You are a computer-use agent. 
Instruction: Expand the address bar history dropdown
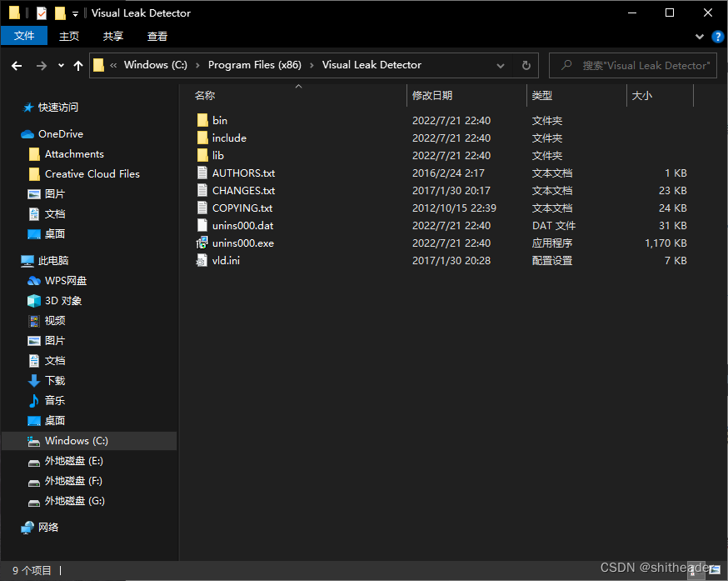[x=501, y=66]
